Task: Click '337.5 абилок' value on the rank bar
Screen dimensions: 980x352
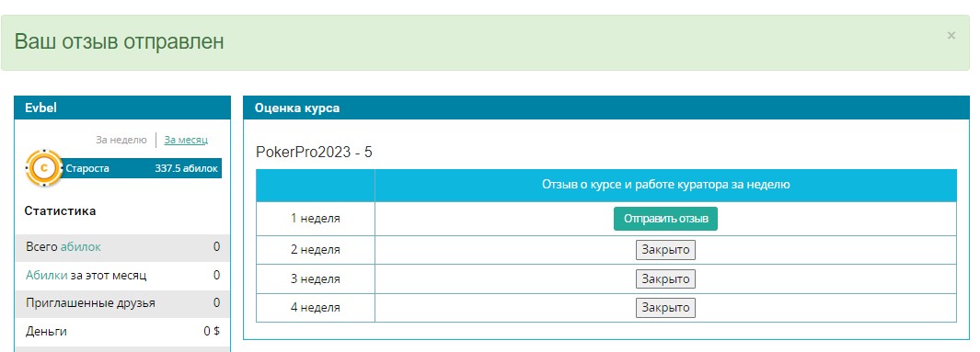Action: (x=187, y=168)
